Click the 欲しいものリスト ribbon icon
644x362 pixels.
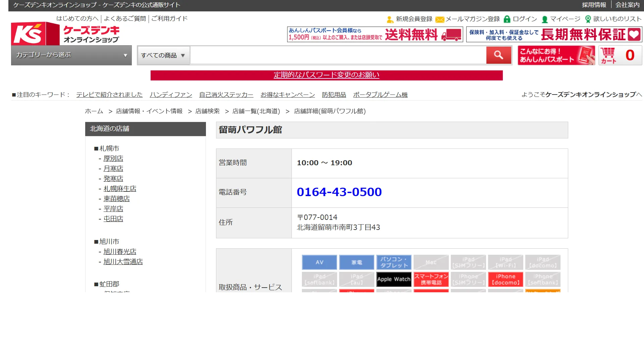[588, 19]
